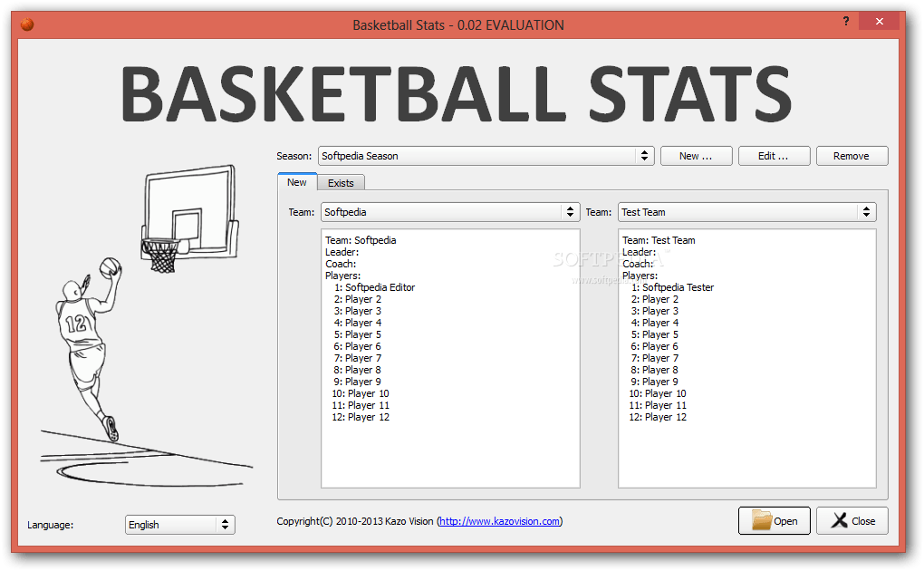924x571 pixels.
Task: Click Player 12 in the Test Team list
Action: point(658,416)
